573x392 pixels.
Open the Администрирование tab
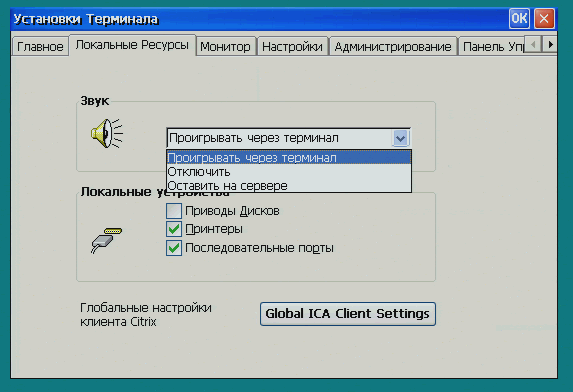point(393,46)
